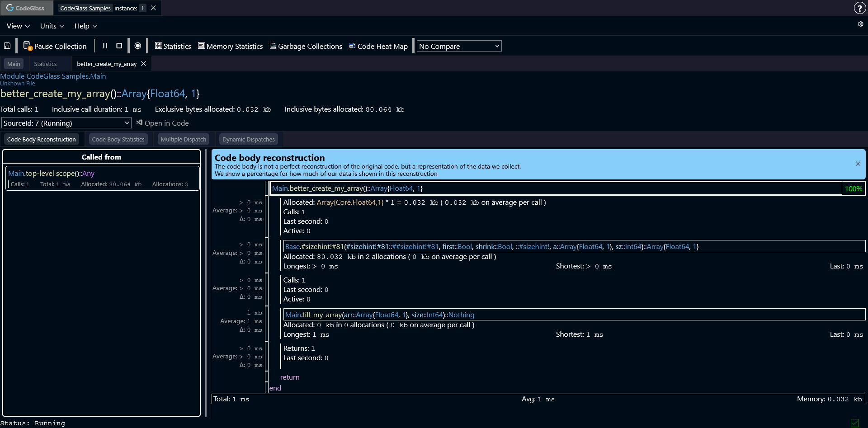This screenshot has height=428, width=868.
Task: Open Garbage Collections view
Action: click(306, 46)
